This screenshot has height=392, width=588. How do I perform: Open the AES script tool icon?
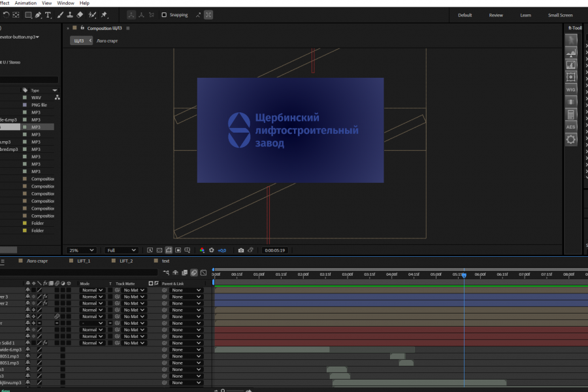tap(571, 127)
